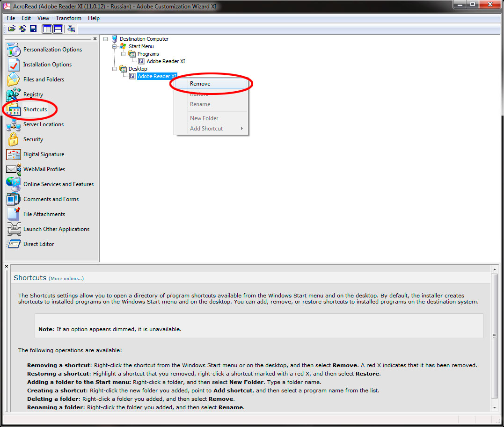Open the View menu
The image size is (504, 427).
43,18
